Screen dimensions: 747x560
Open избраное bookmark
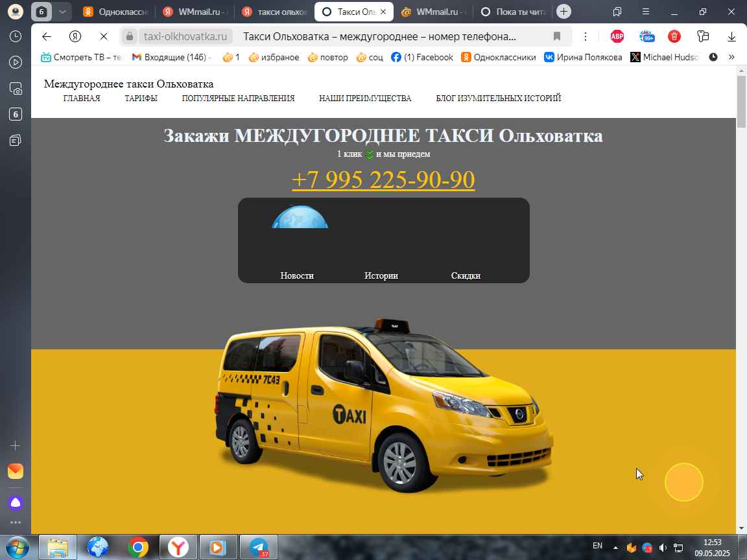tap(274, 57)
